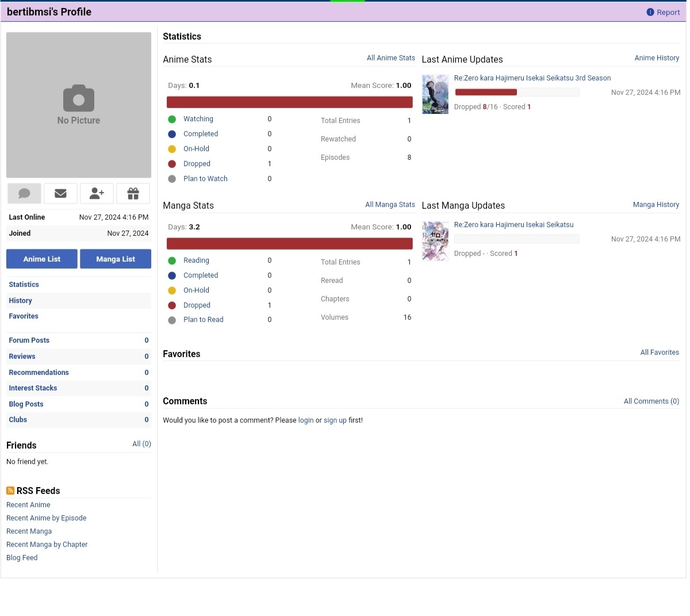Open the Re:Zero manga cover thumbnail

coord(435,241)
